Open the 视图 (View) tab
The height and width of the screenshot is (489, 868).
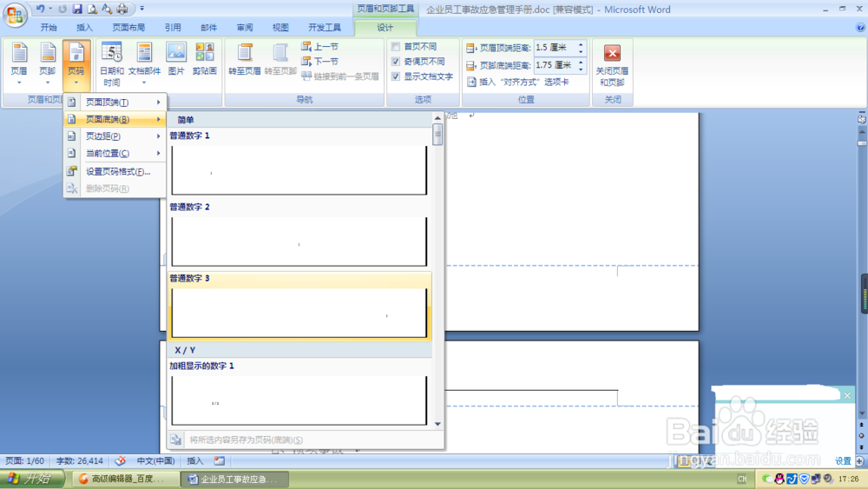pos(280,27)
